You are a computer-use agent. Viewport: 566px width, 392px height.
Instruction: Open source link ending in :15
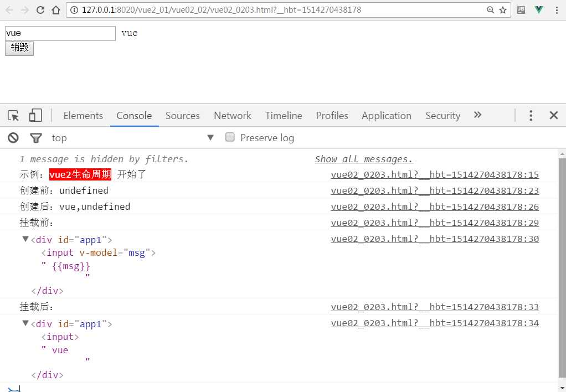point(435,175)
